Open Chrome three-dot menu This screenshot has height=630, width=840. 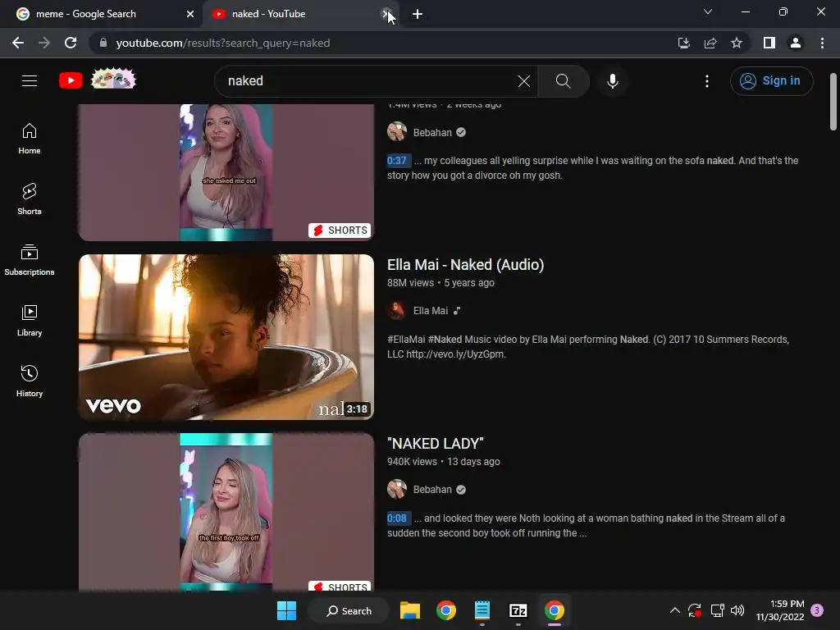point(822,43)
